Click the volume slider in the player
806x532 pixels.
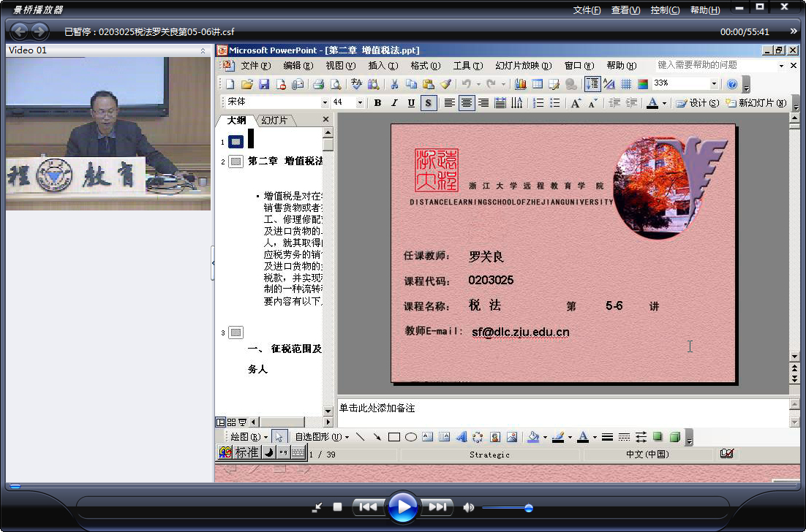(506, 508)
